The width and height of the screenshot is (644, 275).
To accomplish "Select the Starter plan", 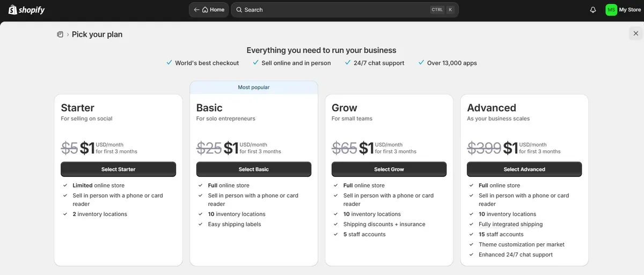I will pos(119,169).
